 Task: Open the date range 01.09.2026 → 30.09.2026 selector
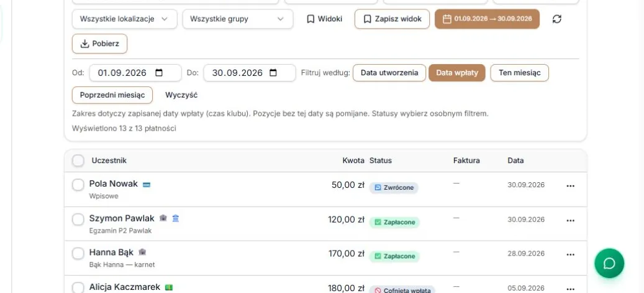pyautogui.click(x=487, y=19)
